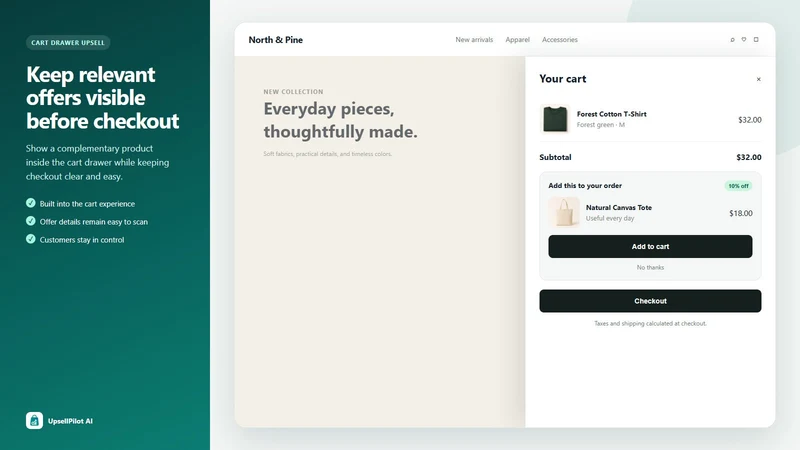Click the Everyday pieces, thoughtfully made headline
The height and width of the screenshot is (450, 800).
pyautogui.click(x=340, y=120)
